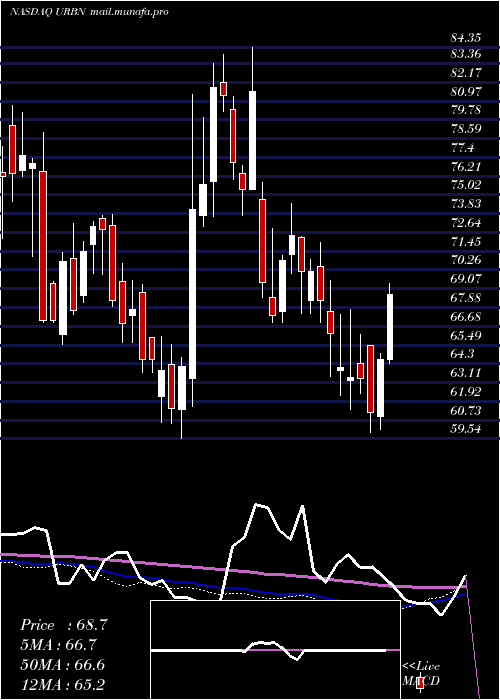
Task: Click the 61.92 price axis label
Action: coord(466,392)
